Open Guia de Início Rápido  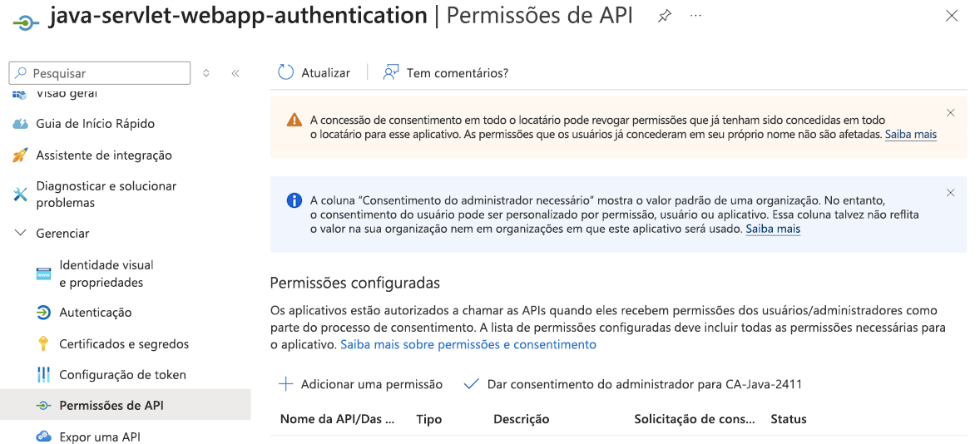(x=95, y=124)
